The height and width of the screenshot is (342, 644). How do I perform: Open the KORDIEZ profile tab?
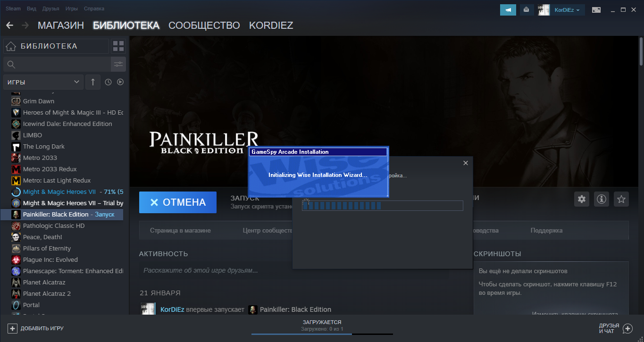point(271,25)
